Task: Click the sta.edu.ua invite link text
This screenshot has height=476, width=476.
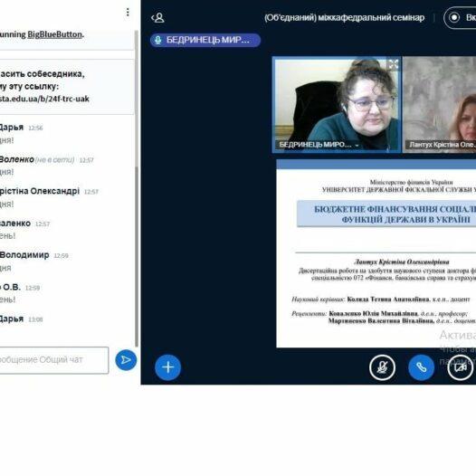Action: tap(44, 99)
